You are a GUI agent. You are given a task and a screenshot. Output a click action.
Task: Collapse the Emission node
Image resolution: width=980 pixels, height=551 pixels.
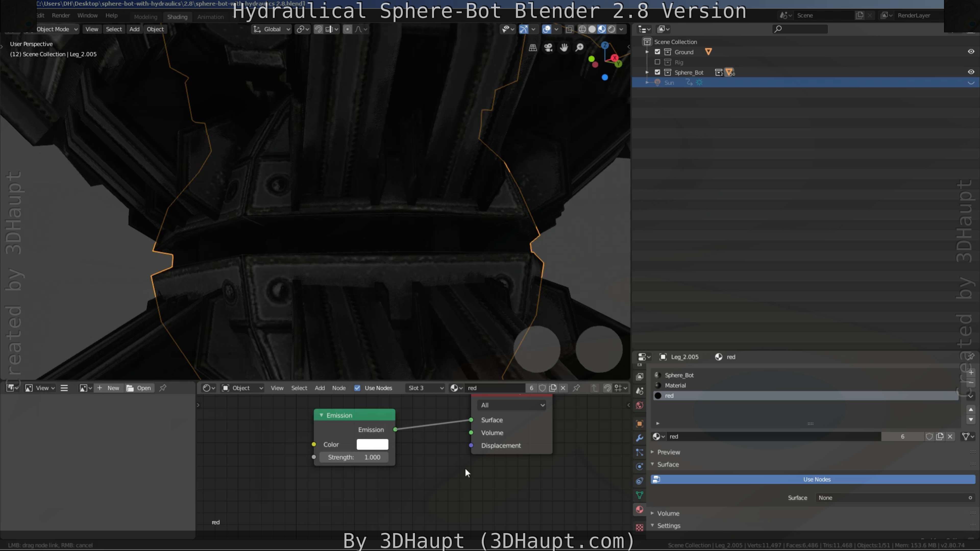click(x=322, y=415)
